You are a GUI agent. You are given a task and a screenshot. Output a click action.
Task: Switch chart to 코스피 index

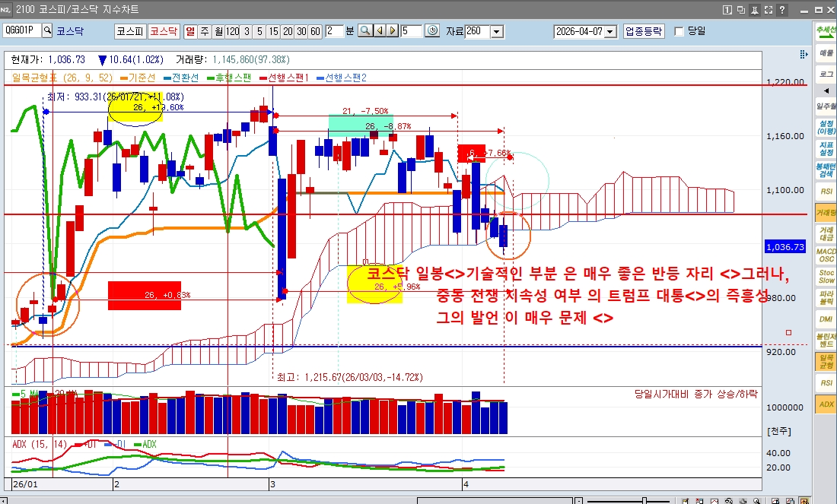click(x=129, y=31)
